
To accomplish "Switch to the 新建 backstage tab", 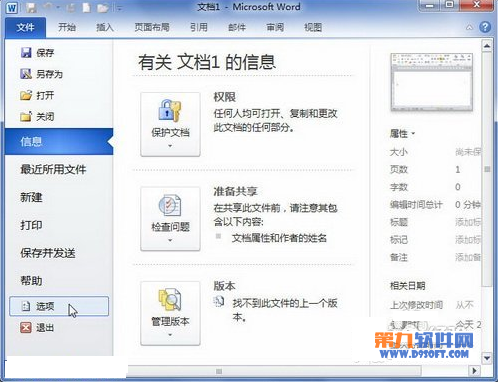I will [31, 197].
